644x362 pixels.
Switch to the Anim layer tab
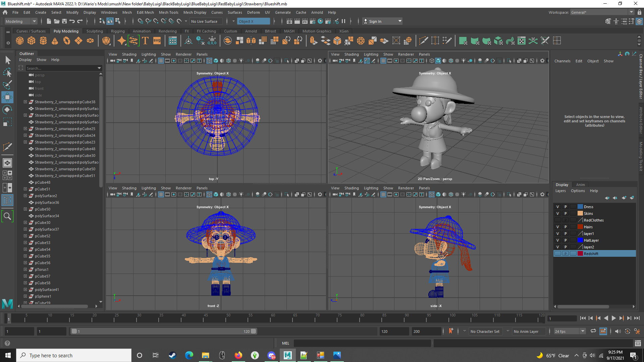(580, 185)
